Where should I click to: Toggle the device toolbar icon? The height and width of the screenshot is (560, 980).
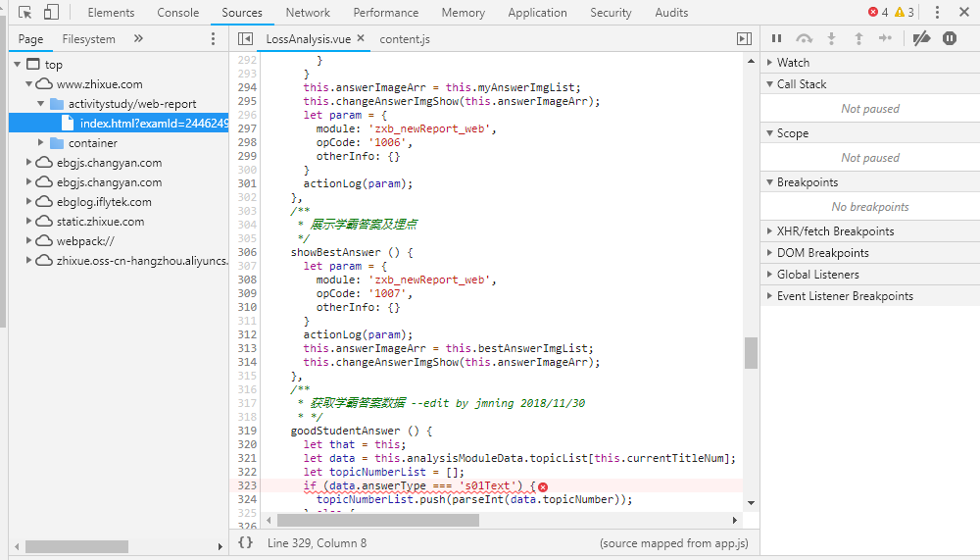(x=51, y=13)
